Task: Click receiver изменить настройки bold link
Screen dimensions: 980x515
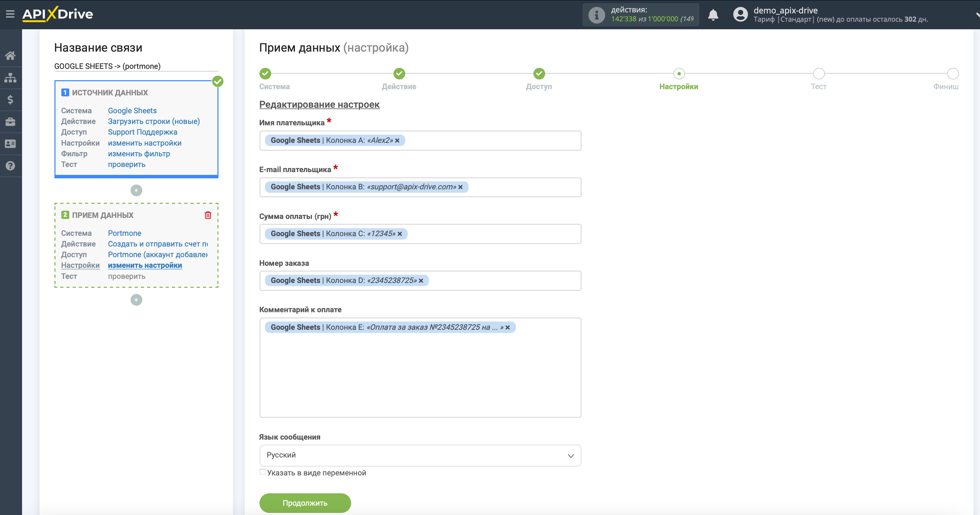Action: point(145,265)
